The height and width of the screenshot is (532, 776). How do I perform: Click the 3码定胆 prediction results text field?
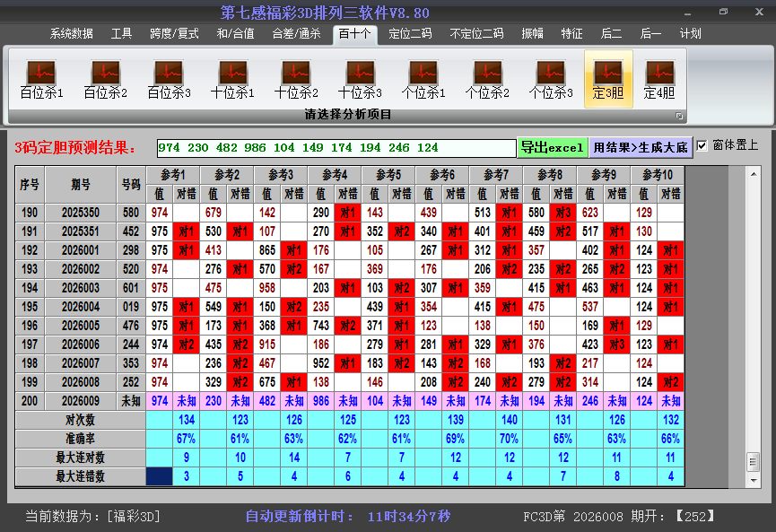[x=336, y=147]
